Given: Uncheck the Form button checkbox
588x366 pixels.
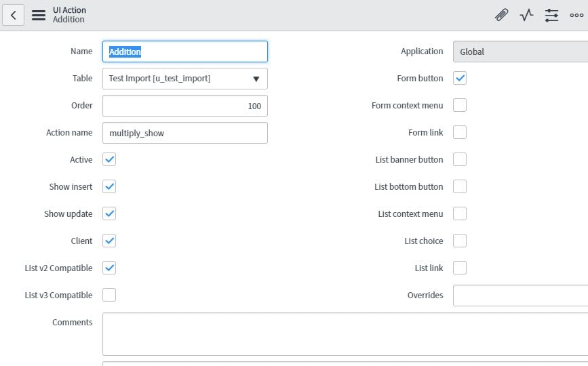Looking at the screenshot, I should 460,78.
